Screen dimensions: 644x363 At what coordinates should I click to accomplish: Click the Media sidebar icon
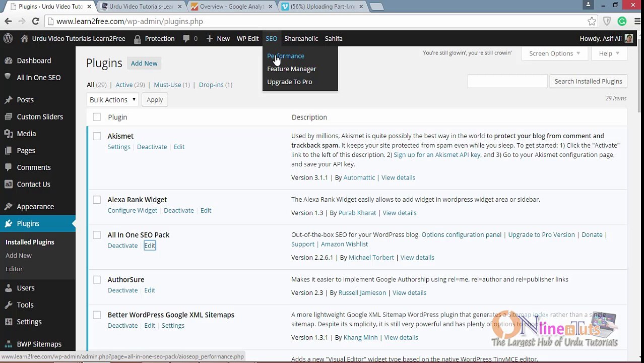pyautogui.click(x=8, y=134)
